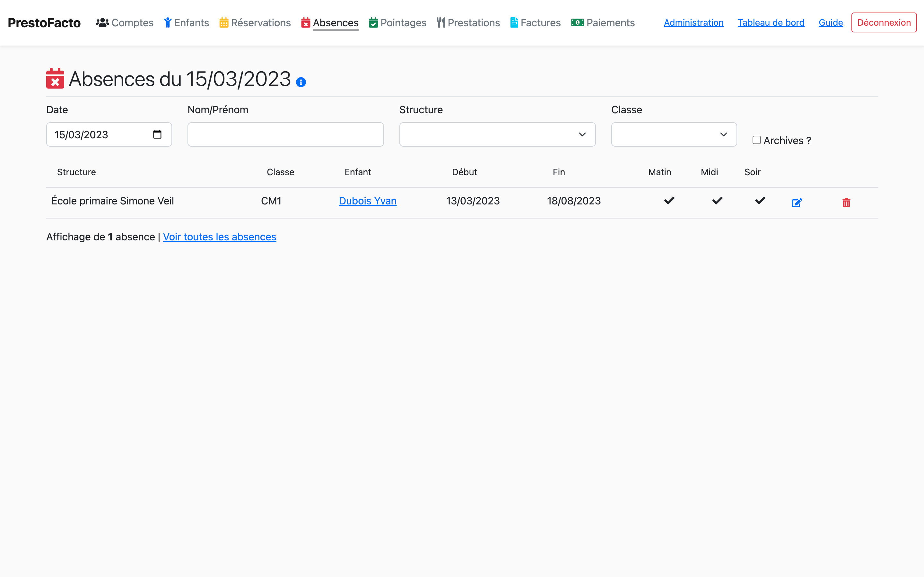Focus the Nom/Prénom search field

click(285, 134)
